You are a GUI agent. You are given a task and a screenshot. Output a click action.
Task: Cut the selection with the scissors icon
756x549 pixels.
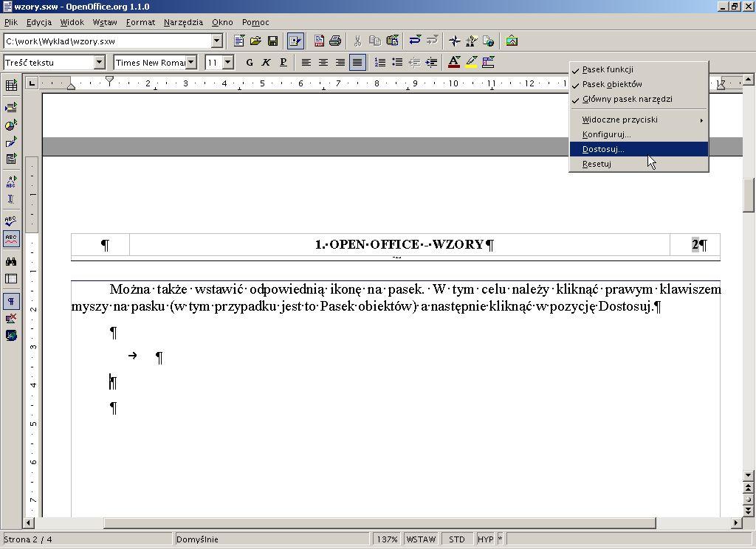coord(357,41)
